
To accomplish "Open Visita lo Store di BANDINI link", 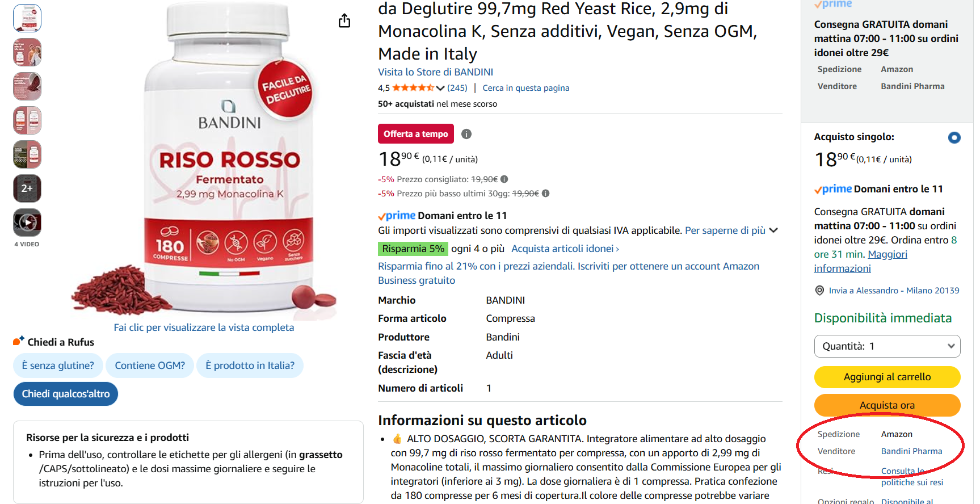I will 435,72.
